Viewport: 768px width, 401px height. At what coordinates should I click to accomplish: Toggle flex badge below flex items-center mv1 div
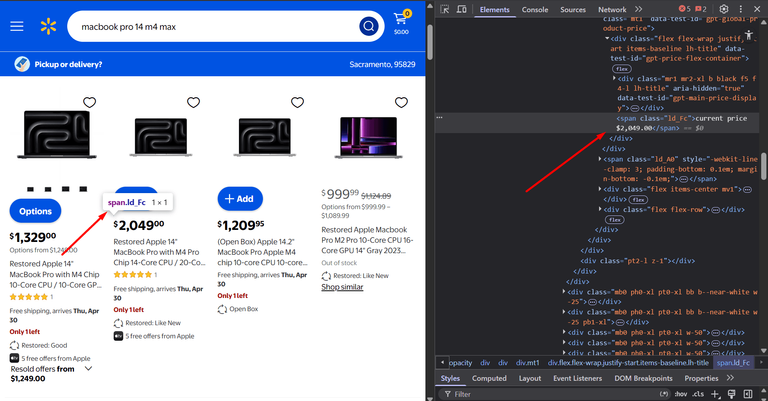[638, 199]
